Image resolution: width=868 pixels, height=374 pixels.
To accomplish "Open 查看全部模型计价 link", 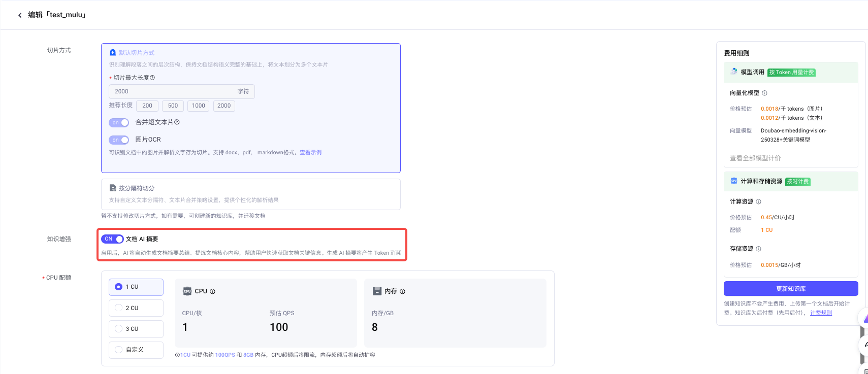I will (755, 158).
